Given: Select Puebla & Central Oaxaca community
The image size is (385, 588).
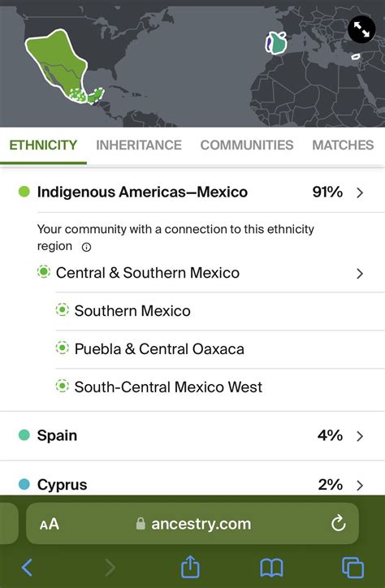Looking at the screenshot, I should [x=220, y=349].
